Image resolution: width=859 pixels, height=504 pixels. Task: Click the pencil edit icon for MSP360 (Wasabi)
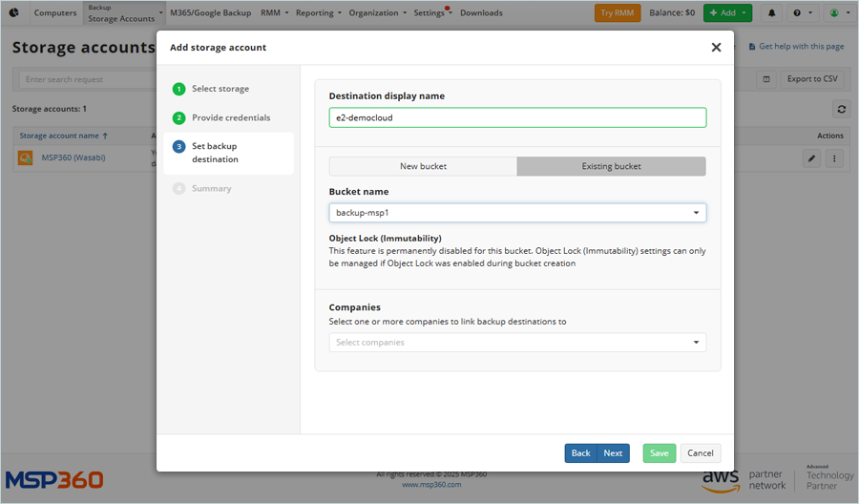point(811,158)
